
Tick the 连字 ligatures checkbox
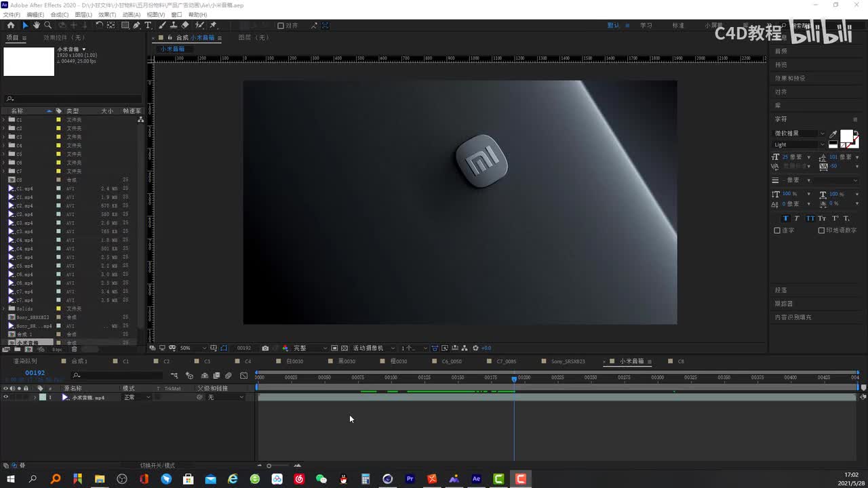click(x=777, y=230)
